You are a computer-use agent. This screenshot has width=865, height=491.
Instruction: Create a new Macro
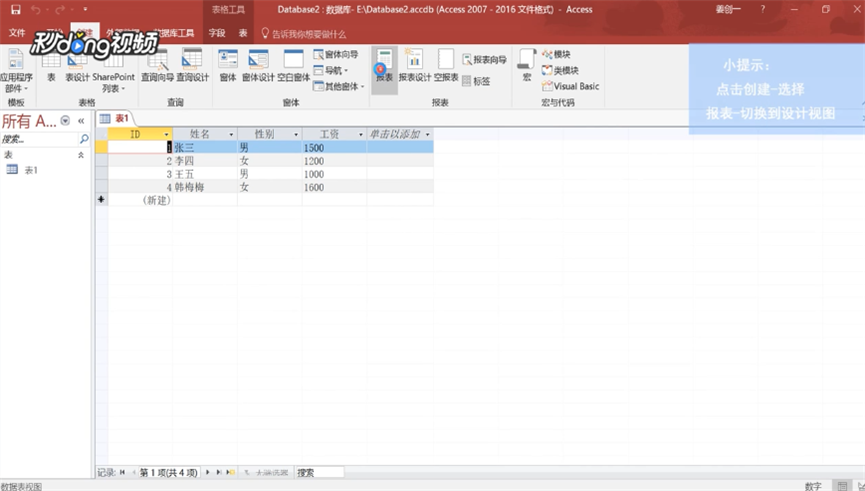point(527,66)
